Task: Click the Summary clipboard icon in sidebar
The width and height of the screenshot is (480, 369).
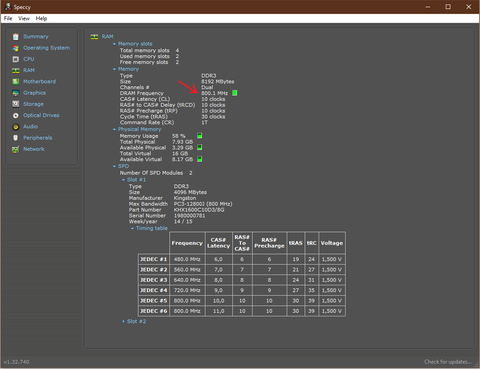Action: pyautogui.click(x=15, y=37)
